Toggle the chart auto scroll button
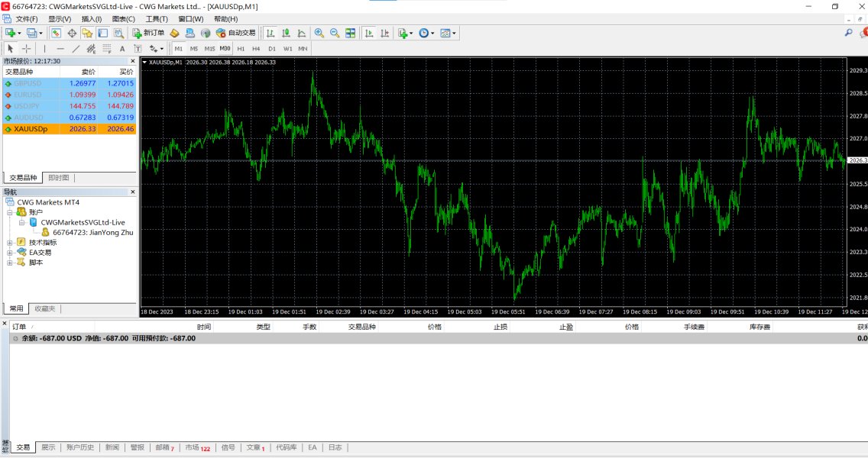 [369, 33]
